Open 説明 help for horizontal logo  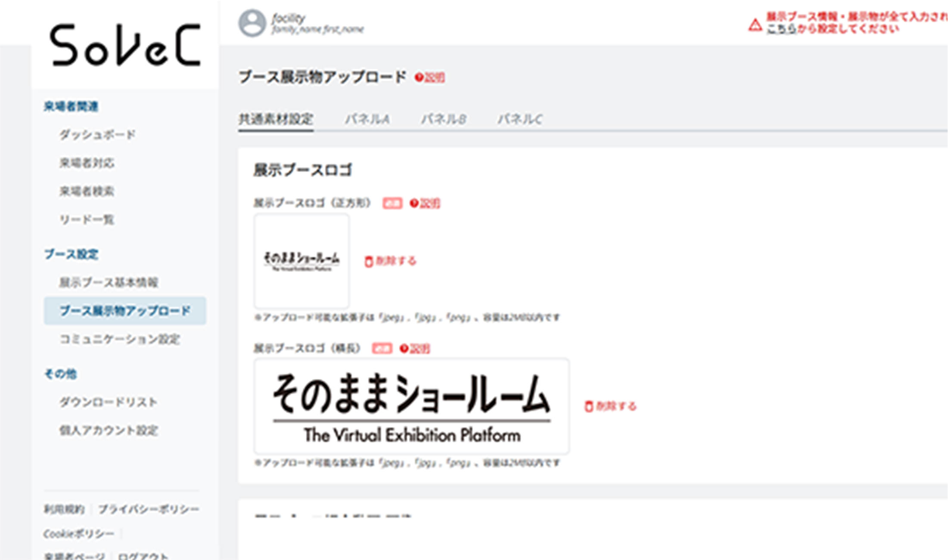tap(415, 348)
